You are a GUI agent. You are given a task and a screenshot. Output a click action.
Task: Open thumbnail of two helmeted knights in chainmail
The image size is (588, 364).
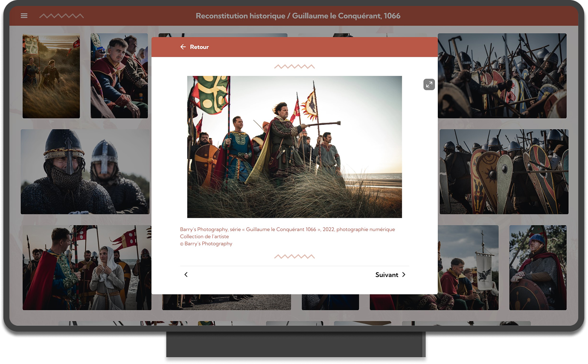(85, 171)
